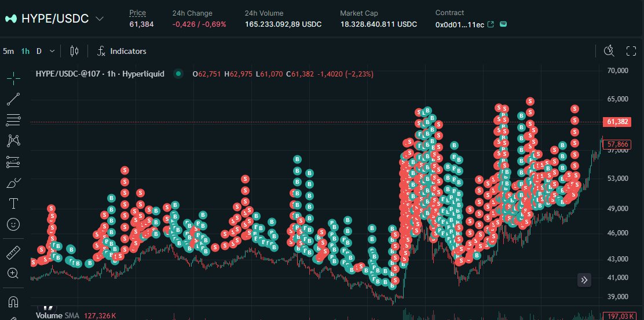
Task: Click the scroll to latest bar button
Action: [x=584, y=281]
